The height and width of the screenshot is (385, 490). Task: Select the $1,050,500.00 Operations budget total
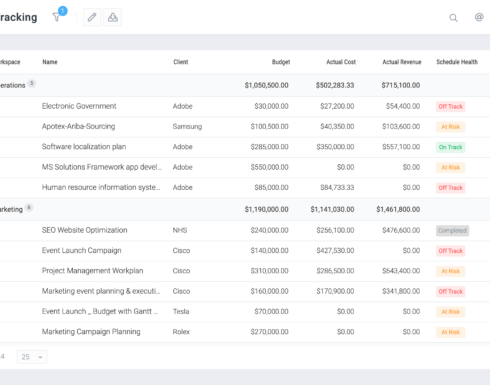pyautogui.click(x=266, y=85)
